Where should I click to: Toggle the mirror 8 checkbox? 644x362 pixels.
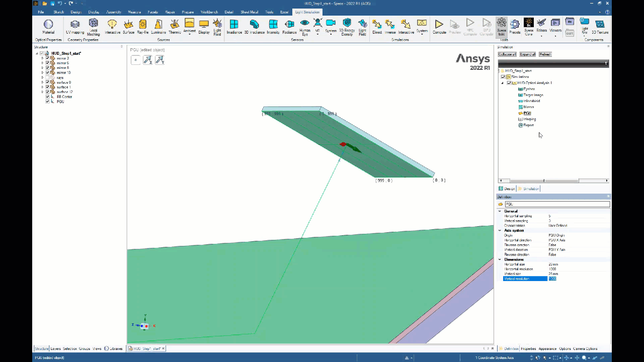(x=47, y=68)
